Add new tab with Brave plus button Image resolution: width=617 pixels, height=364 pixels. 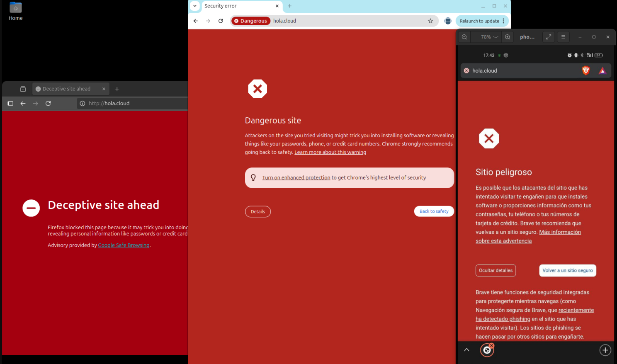click(x=605, y=350)
